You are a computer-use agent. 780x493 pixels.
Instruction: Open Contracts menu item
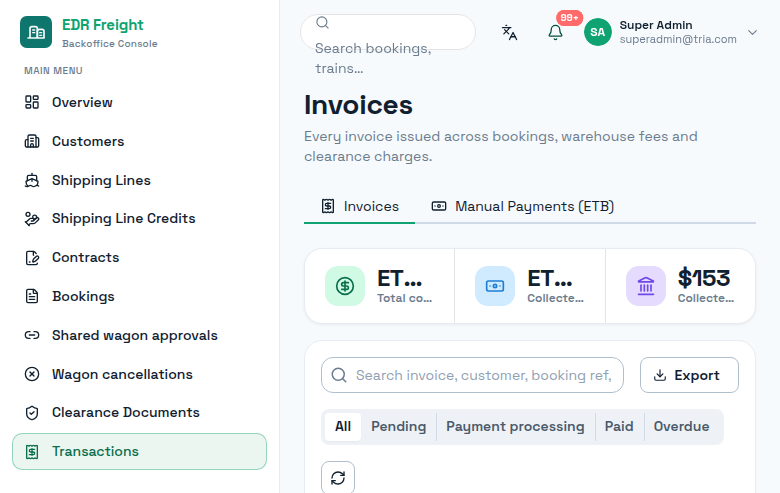click(x=139, y=258)
